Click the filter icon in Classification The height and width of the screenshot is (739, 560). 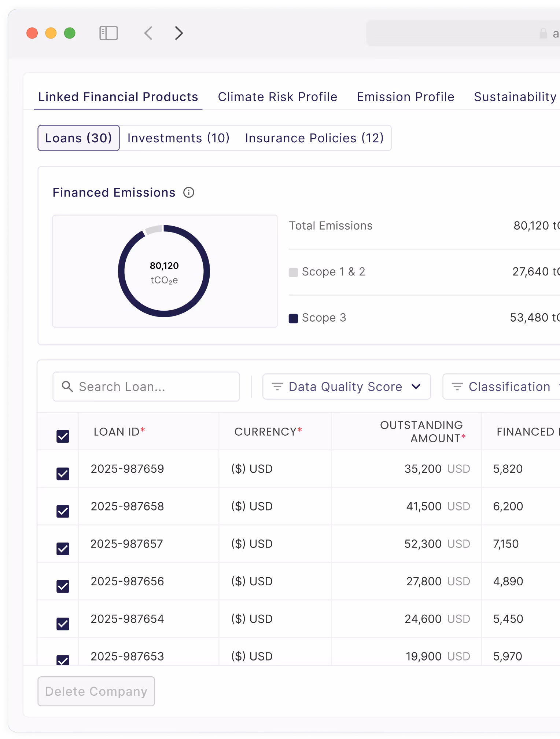tap(457, 386)
